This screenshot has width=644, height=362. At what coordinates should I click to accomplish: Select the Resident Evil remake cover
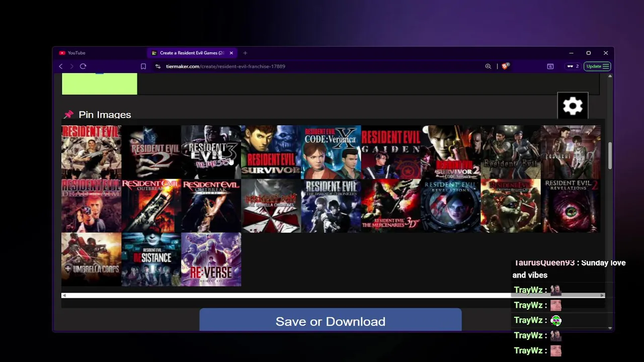point(510,152)
